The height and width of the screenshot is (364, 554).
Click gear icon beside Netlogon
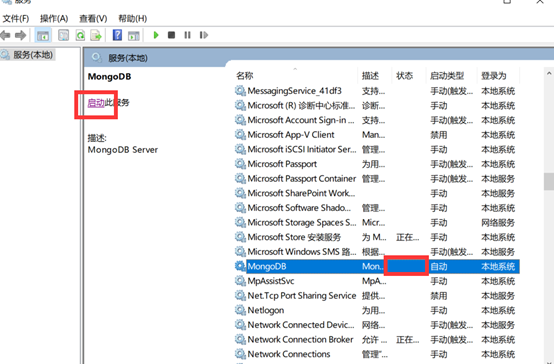240,310
